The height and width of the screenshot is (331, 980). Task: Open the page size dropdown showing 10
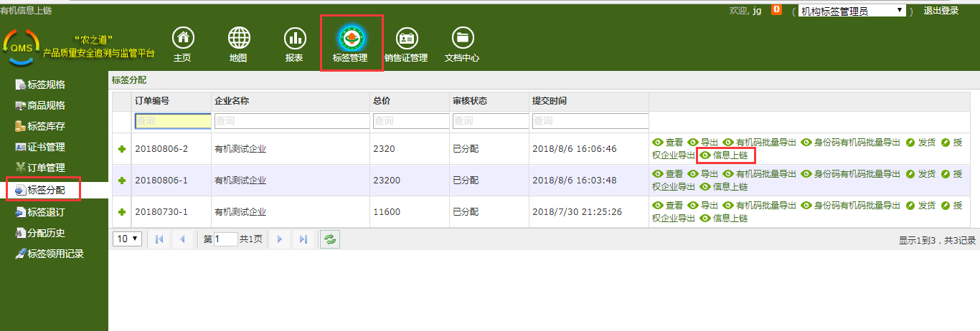127,239
